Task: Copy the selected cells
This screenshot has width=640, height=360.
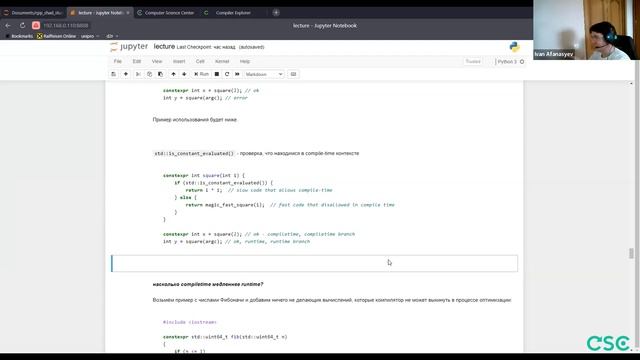Action: coord(149,74)
